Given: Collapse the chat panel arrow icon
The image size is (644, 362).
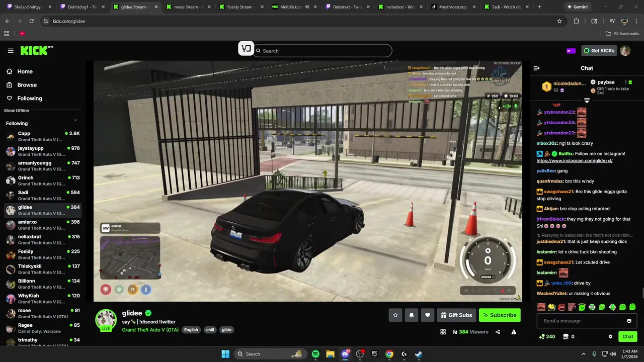Looking at the screenshot, I should point(536,68).
